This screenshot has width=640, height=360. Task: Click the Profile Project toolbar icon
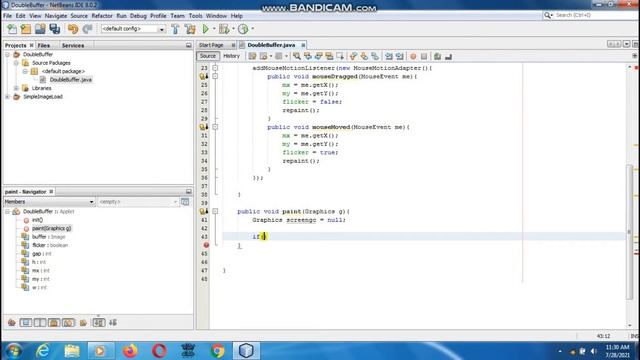click(x=243, y=29)
